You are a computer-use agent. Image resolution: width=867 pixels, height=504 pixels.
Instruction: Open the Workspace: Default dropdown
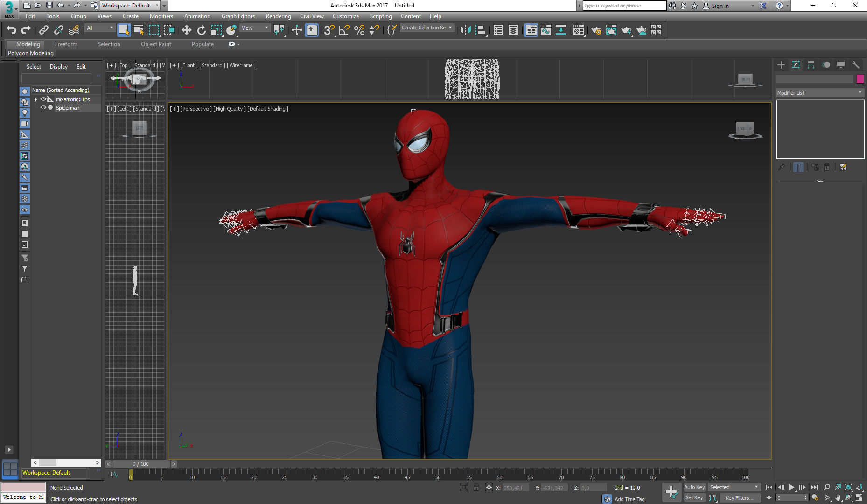[x=130, y=6]
